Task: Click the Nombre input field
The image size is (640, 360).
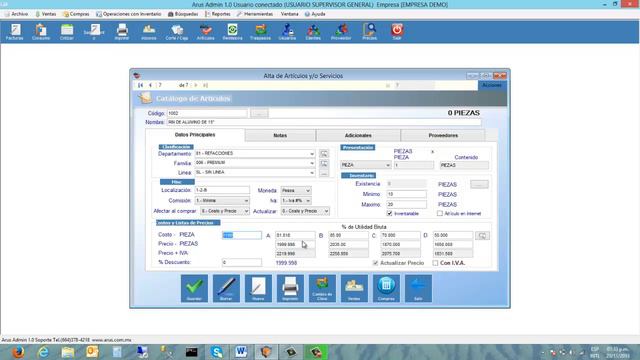Action: pos(324,122)
